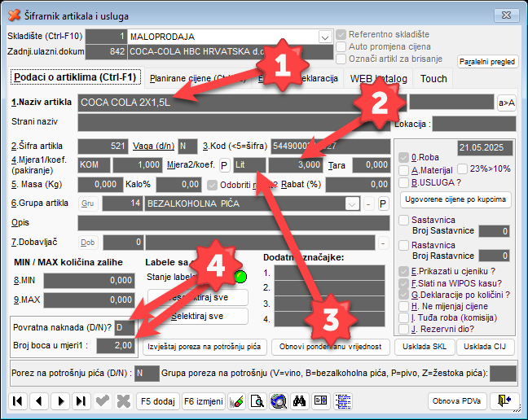
Task: Switch to the Touch tab
Action: (433, 78)
